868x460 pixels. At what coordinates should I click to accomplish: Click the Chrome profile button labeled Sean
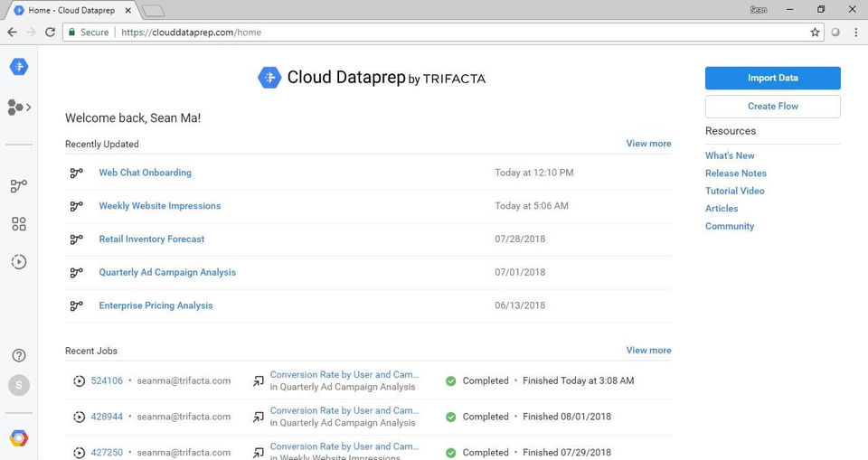click(x=758, y=9)
